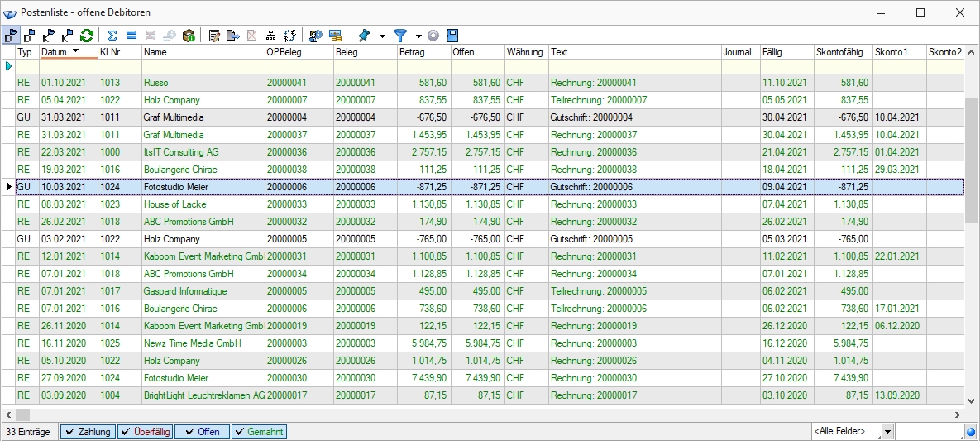Click the vertical scrollbar down arrow
This screenshot has width=980, height=441.
pyautogui.click(x=971, y=400)
